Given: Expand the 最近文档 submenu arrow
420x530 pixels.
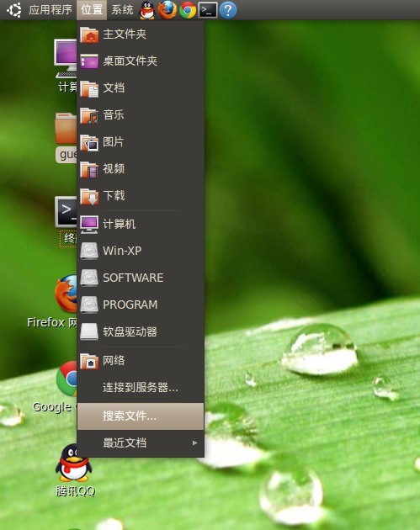Looking at the screenshot, I should point(194,443).
